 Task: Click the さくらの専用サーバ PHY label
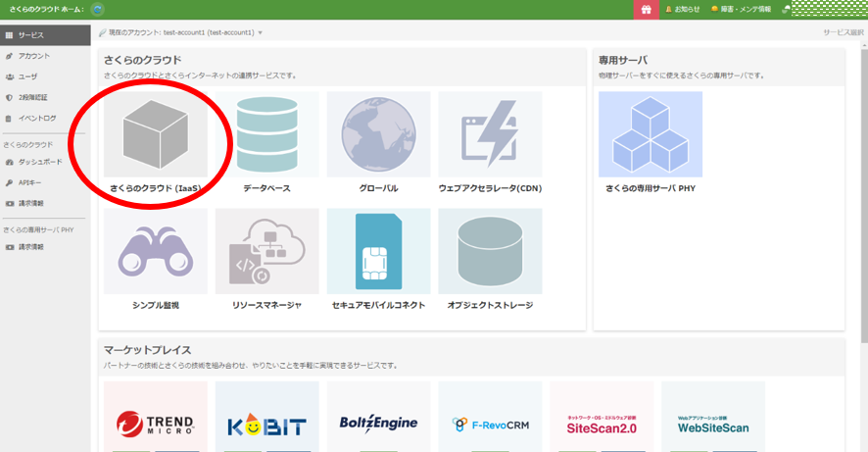pyautogui.click(x=651, y=188)
